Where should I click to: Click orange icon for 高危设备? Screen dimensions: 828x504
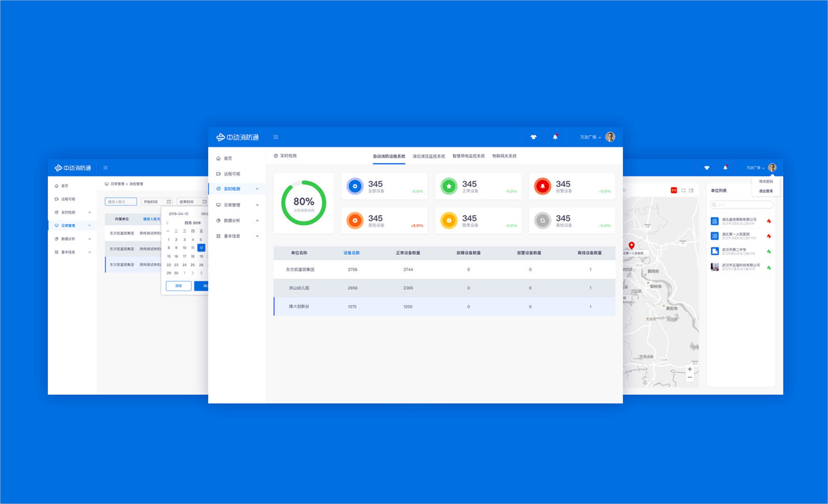coord(355,221)
